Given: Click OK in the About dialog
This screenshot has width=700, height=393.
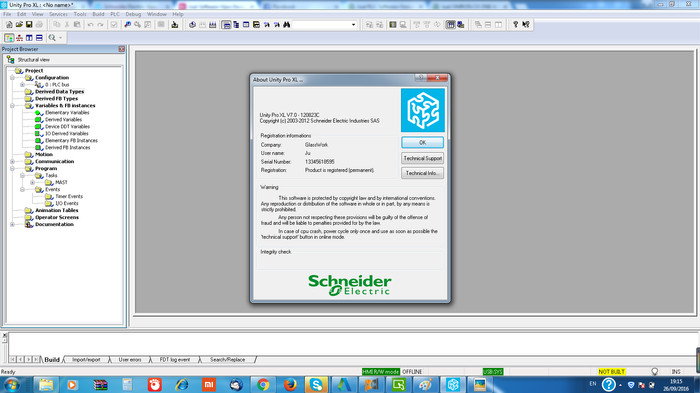Looking at the screenshot, I should point(422,142).
